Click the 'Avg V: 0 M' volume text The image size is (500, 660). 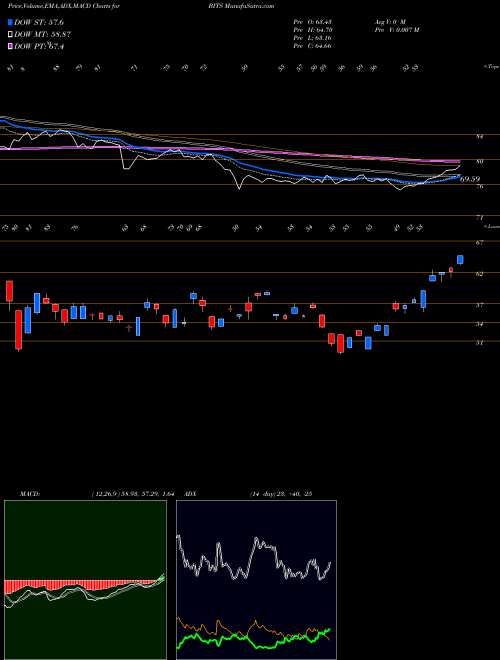pyautogui.click(x=389, y=21)
